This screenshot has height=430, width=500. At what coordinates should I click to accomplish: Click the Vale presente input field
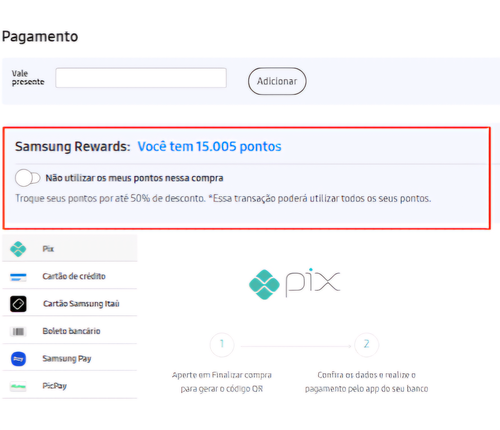pyautogui.click(x=141, y=78)
